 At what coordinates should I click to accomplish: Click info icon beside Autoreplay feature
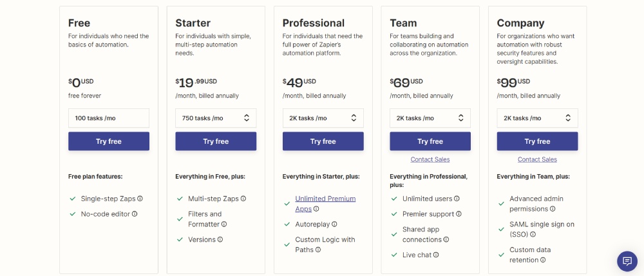[334, 224]
